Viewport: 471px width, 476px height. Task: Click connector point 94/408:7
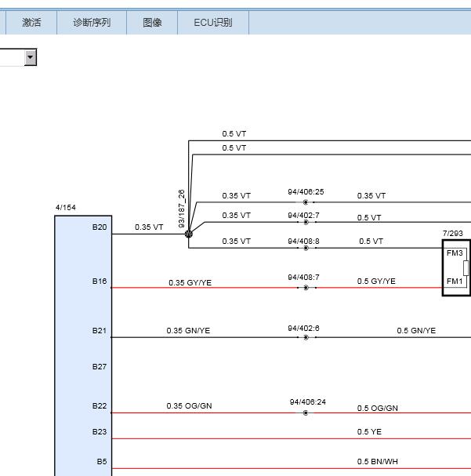[x=306, y=288]
